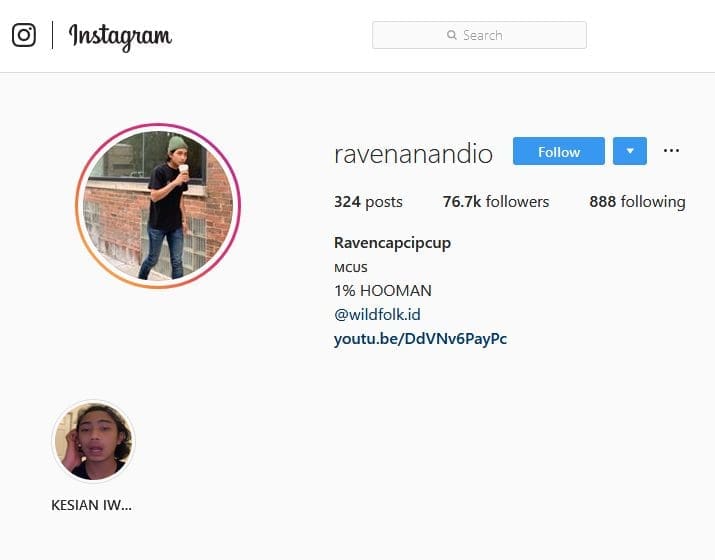715x560 pixels.
Task: Click the magnifier icon in search bar
Action: (x=452, y=35)
